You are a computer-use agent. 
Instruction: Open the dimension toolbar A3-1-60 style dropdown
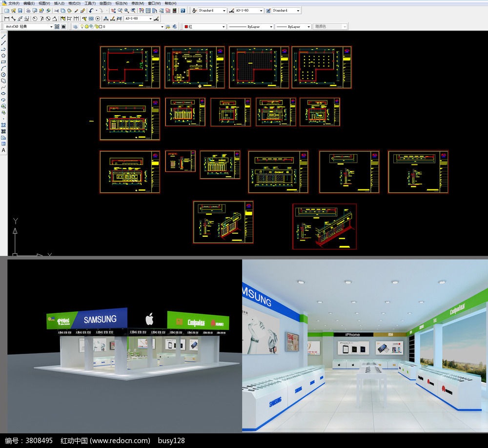click(151, 19)
